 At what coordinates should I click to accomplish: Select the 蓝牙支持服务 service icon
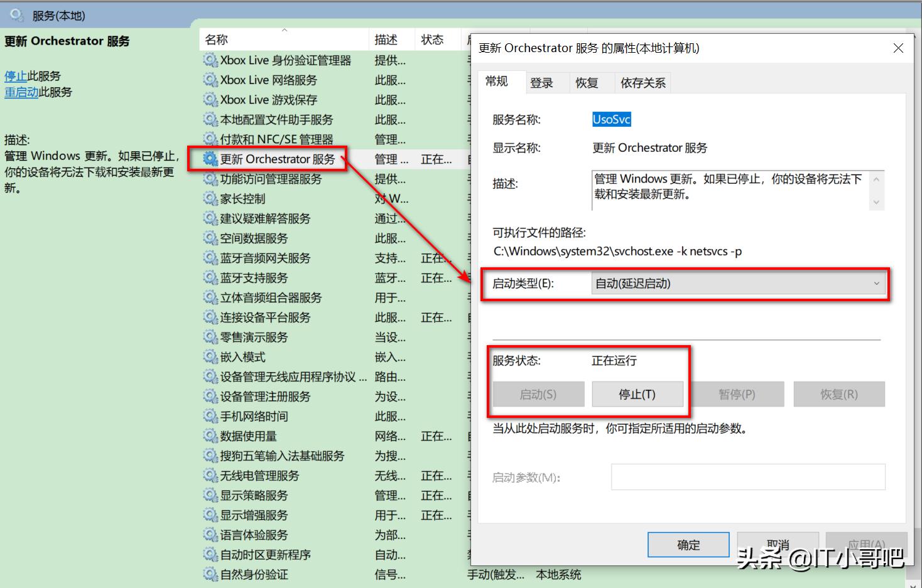(210, 277)
